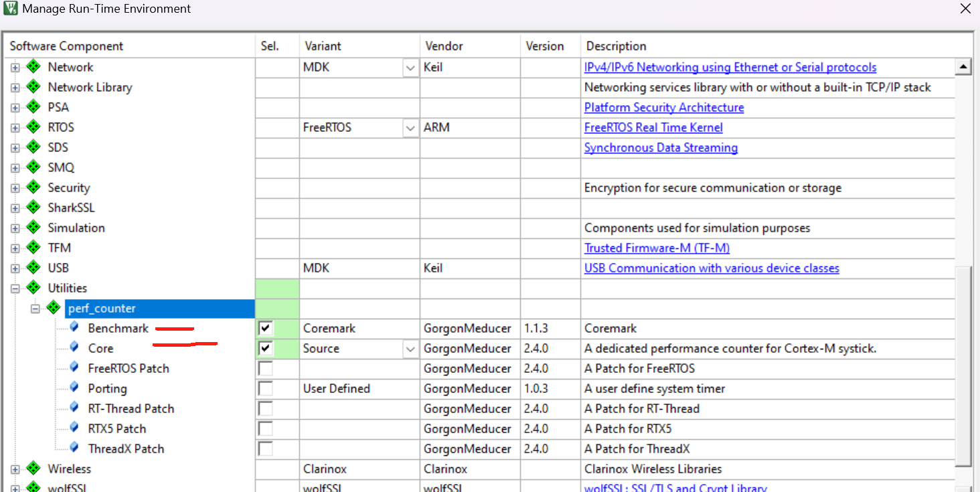The image size is (980, 492).
Task: Click the green diamond icon beside Security
Action: [x=33, y=187]
